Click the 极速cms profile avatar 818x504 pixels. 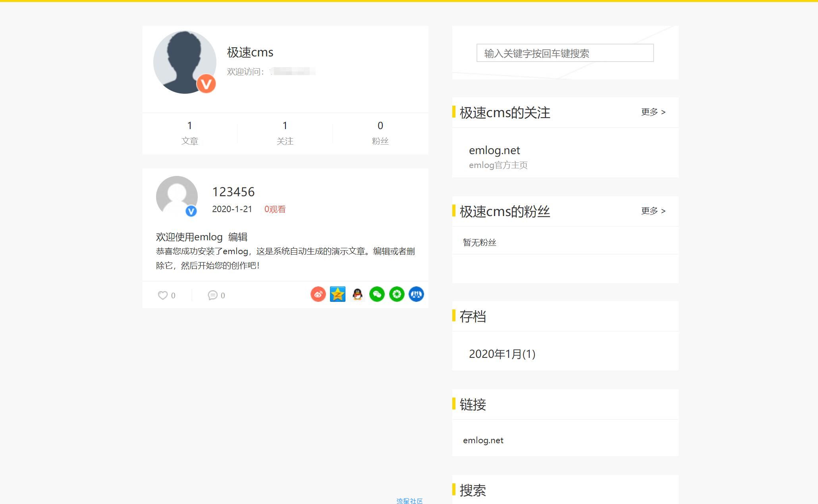coord(185,62)
